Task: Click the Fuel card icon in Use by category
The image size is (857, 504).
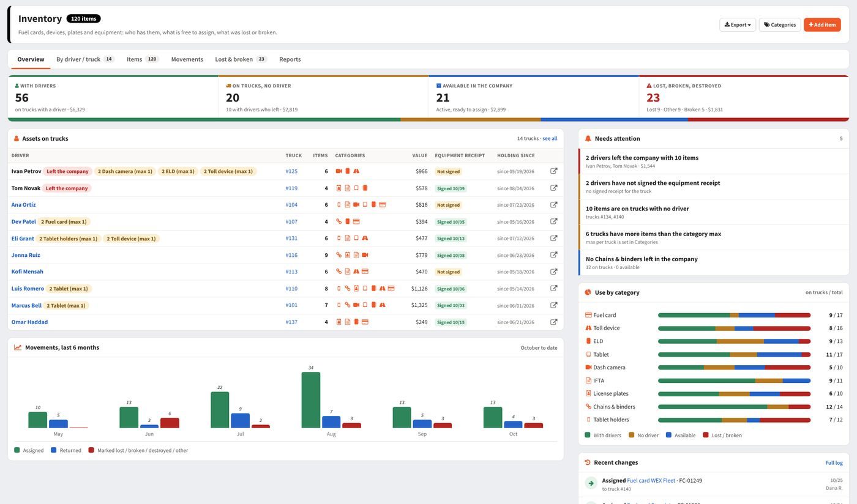Action: [x=588, y=315]
